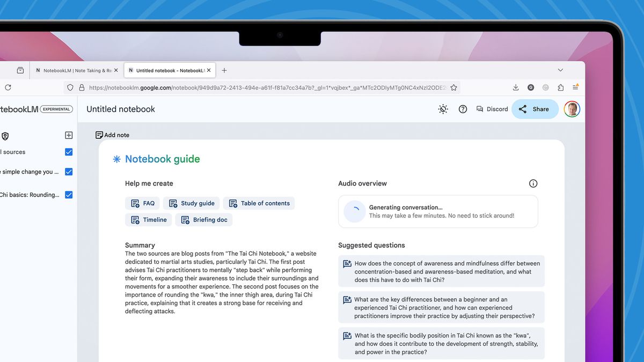Ask the 'kwa' bodily position question
This screenshot has height=362, width=644.
click(442, 344)
